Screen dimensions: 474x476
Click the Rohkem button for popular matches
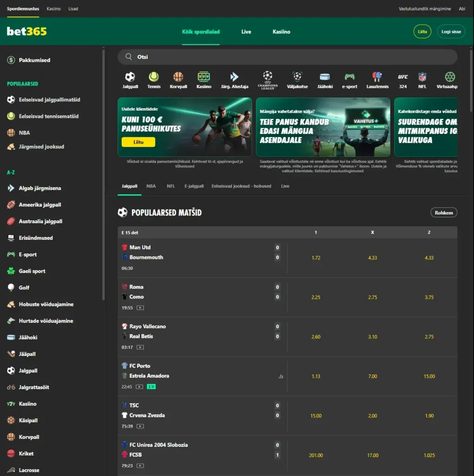[444, 212]
